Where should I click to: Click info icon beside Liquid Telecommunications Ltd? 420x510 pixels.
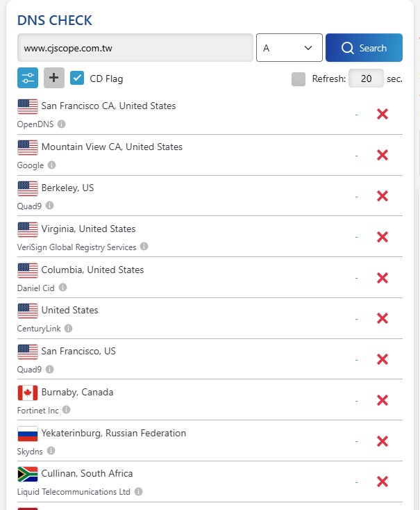point(139,492)
